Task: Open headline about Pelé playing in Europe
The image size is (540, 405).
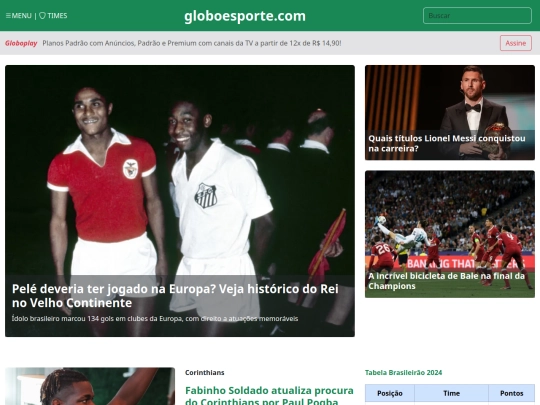Action: point(175,296)
